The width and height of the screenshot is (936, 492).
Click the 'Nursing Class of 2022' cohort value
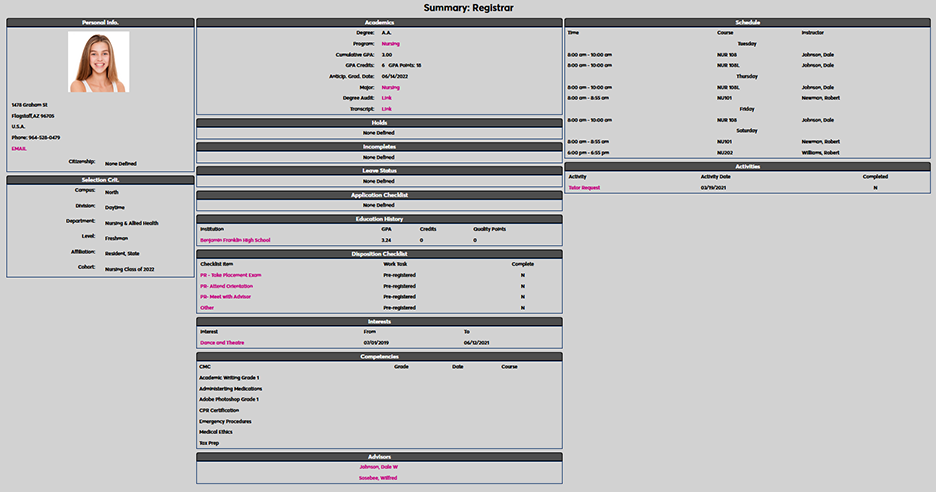tap(130, 269)
